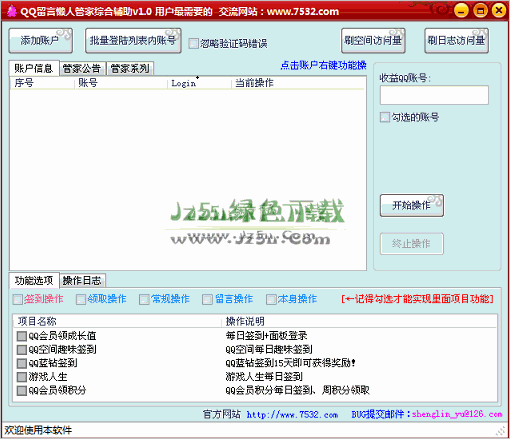Select the 当前操作 column header

(x=298, y=83)
